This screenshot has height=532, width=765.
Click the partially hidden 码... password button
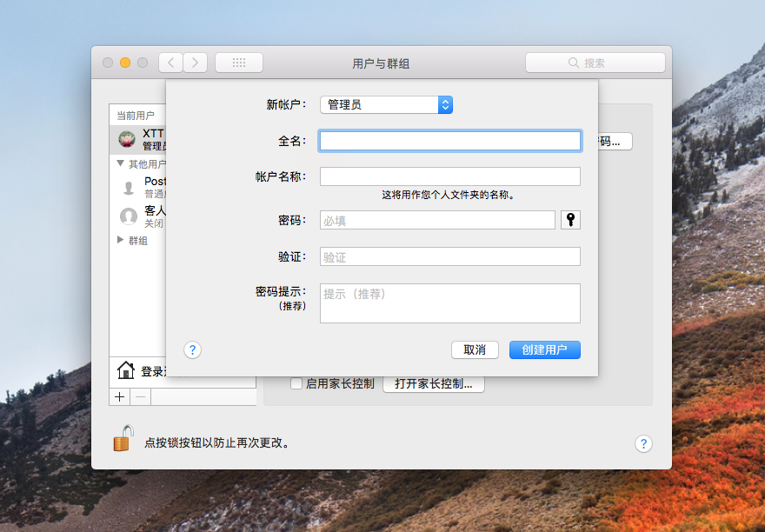point(615,142)
